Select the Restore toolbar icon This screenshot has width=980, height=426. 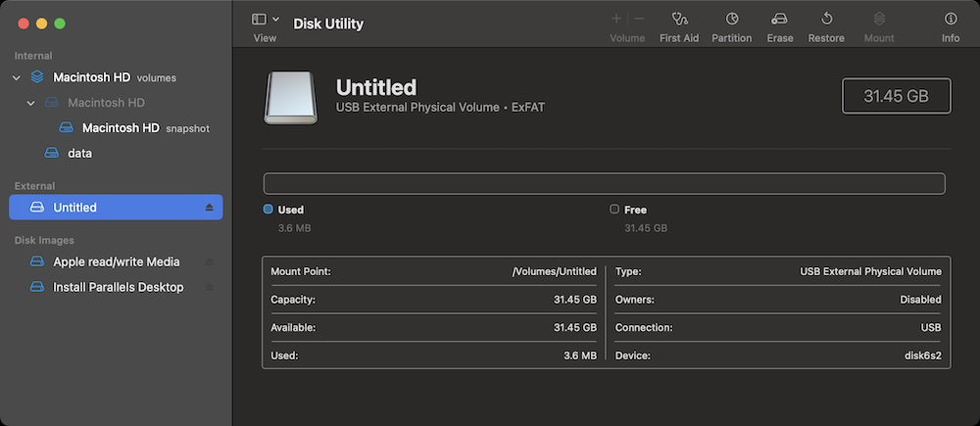pos(826,19)
